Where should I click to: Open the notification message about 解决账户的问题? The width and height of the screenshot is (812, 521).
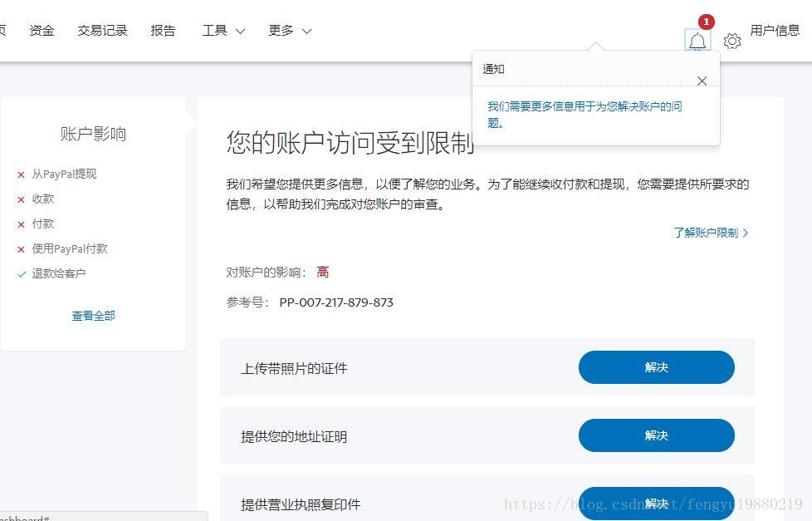[x=585, y=115]
